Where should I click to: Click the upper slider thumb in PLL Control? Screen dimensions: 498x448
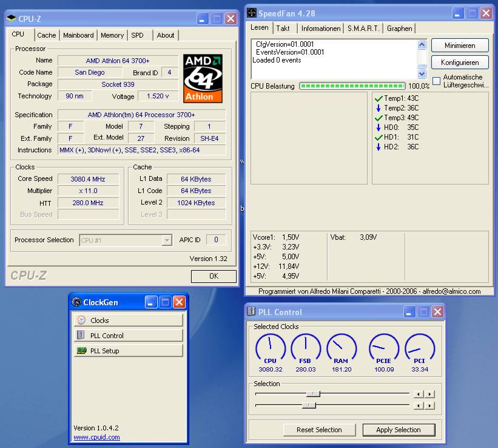coord(313,394)
